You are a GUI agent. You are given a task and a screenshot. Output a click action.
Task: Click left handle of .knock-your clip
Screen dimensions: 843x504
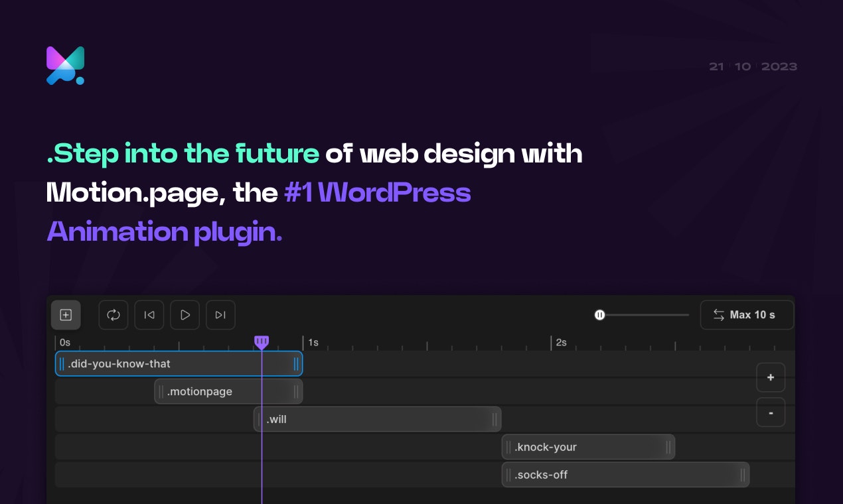click(x=508, y=447)
